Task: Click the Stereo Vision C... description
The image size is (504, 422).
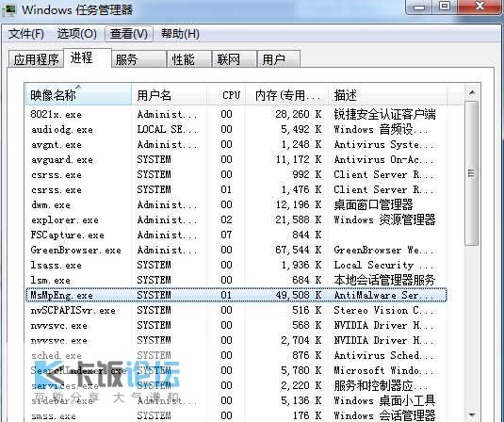Action: tap(383, 310)
